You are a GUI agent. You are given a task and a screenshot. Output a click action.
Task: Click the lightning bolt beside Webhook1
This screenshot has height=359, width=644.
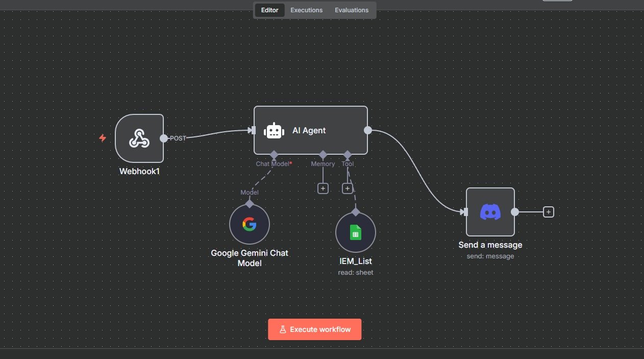103,138
